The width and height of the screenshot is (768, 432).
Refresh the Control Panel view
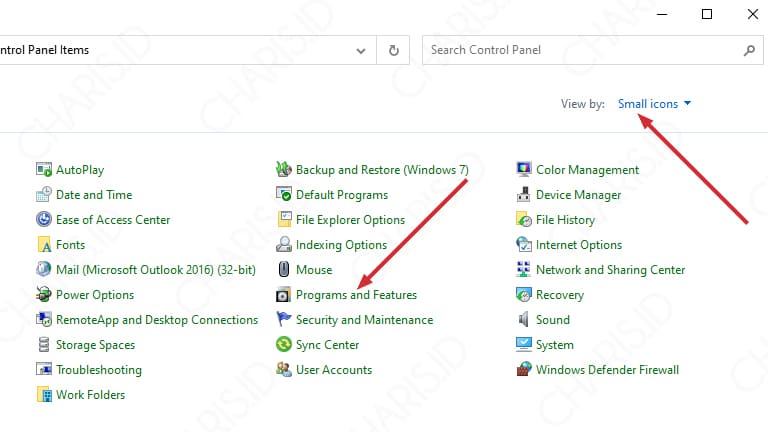pyautogui.click(x=393, y=50)
